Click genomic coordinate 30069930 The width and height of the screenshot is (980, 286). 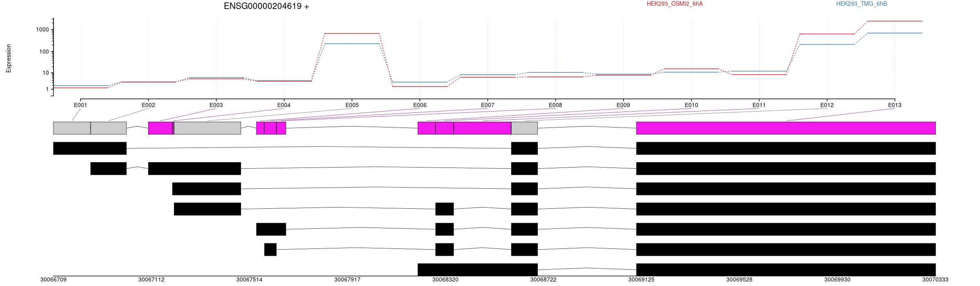coord(837,280)
